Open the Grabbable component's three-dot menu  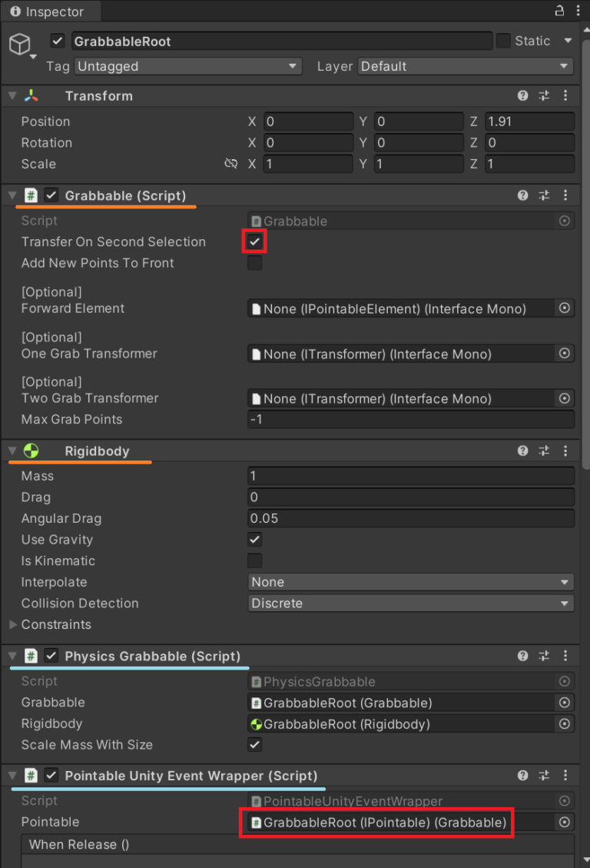pyautogui.click(x=565, y=195)
